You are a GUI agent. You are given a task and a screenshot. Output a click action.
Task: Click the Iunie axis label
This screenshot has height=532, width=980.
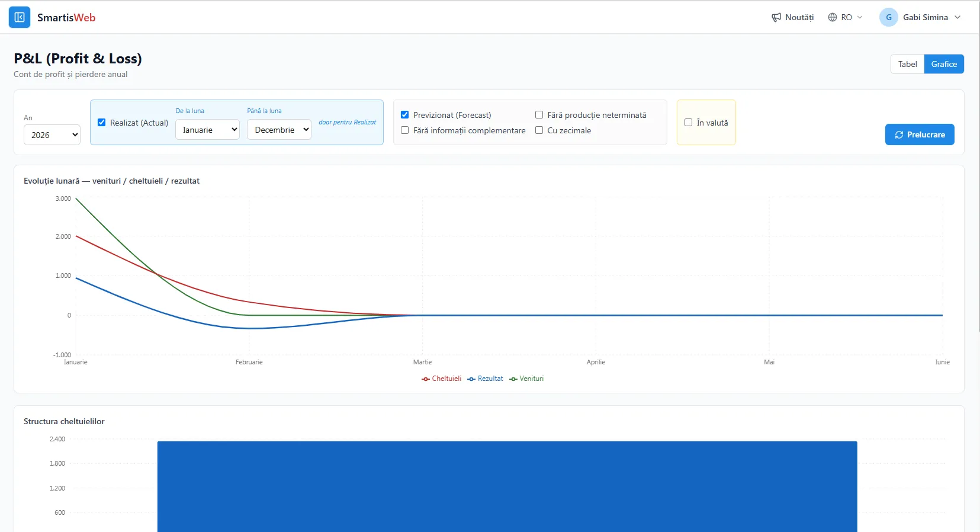point(942,362)
